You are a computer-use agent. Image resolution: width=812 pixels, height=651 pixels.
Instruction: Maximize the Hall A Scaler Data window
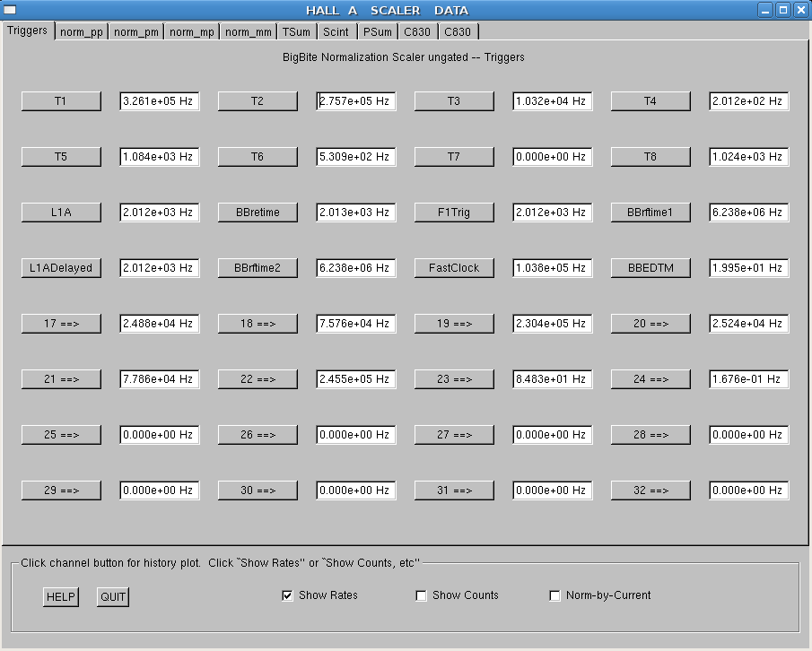783,10
